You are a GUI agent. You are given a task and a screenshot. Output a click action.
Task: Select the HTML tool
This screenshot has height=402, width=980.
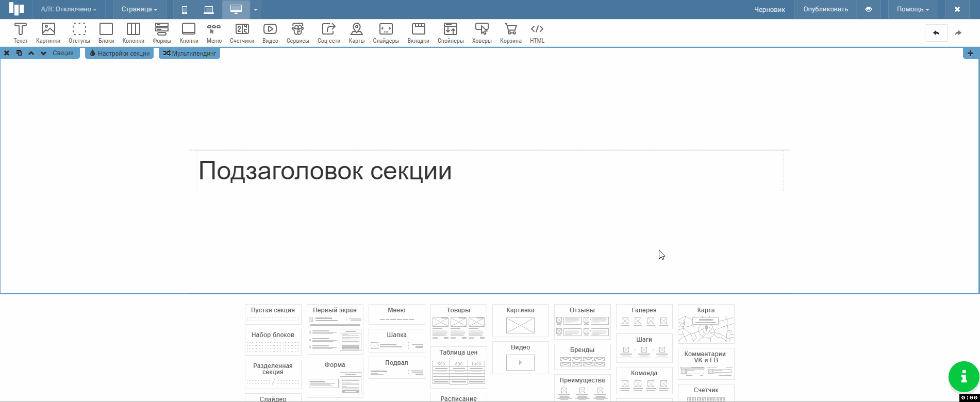537,33
